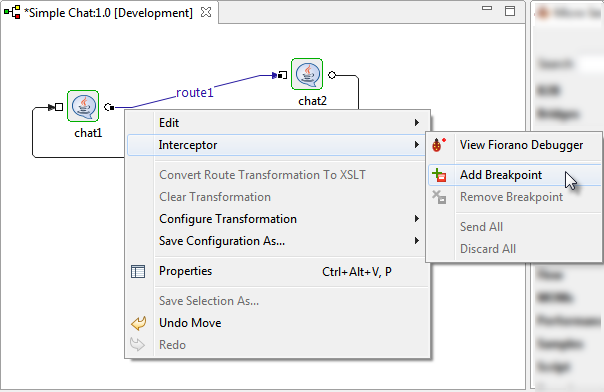Click the Add Breakpoint plus icon
Viewport: 604px width, 392px height.
coord(439,175)
